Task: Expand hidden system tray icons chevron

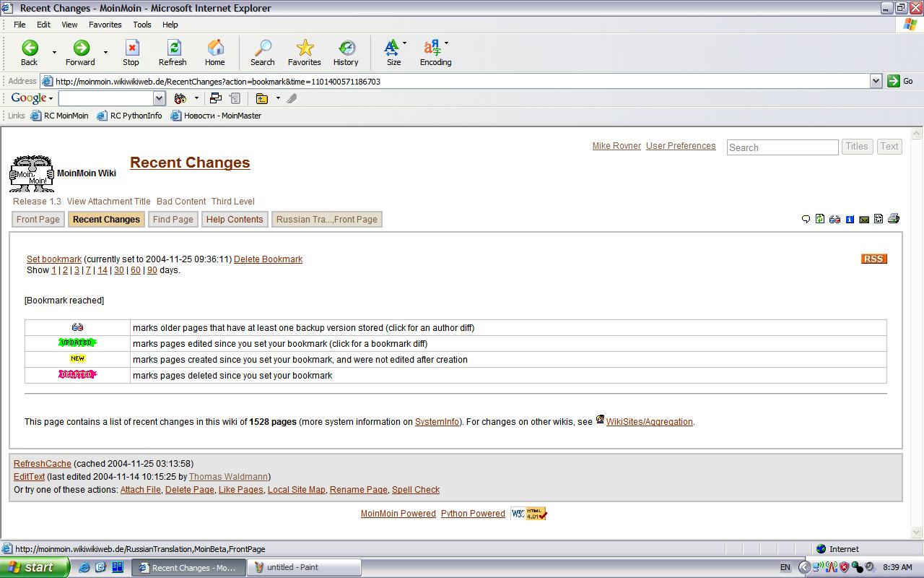Action: (x=804, y=567)
